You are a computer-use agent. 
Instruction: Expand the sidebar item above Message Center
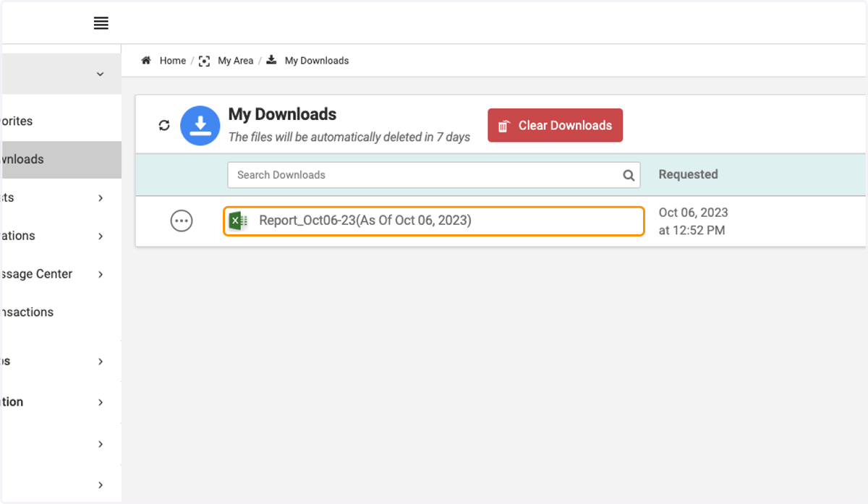[101, 236]
